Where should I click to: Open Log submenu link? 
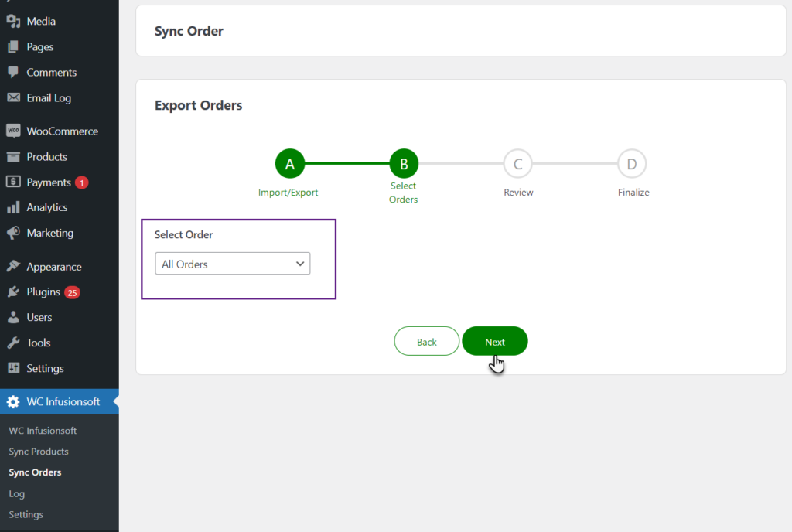(x=17, y=493)
